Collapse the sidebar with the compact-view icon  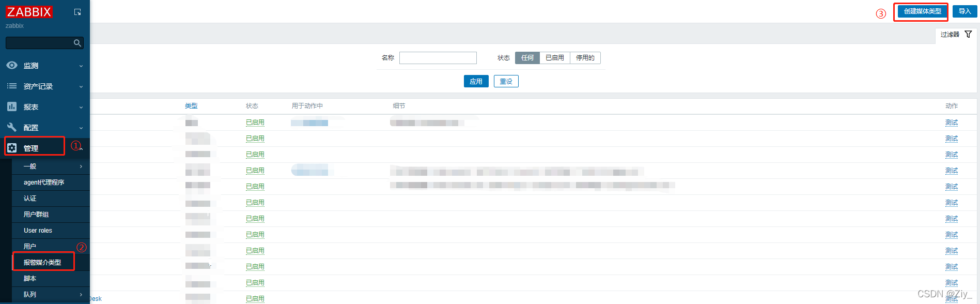[x=77, y=12]
